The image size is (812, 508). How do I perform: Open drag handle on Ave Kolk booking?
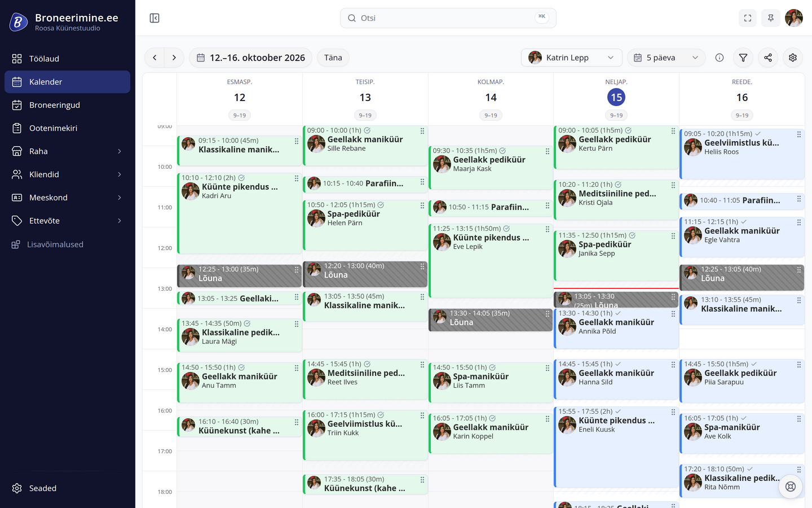(799, 419)
